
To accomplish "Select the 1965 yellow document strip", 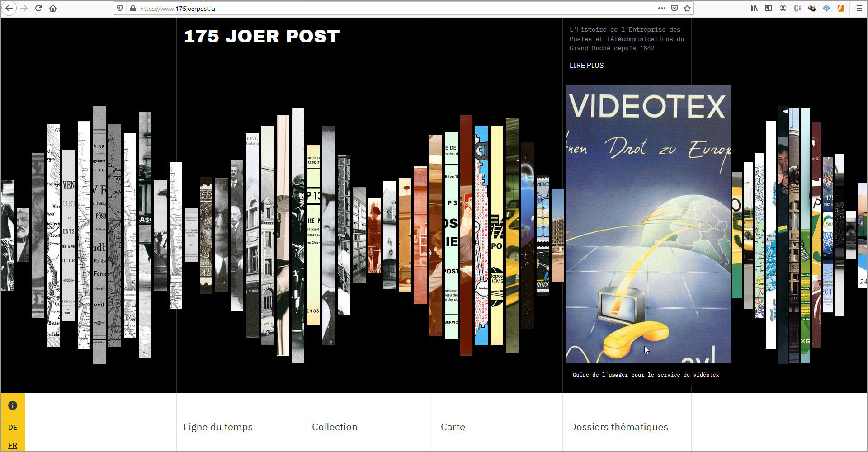I will pos(313,235).
